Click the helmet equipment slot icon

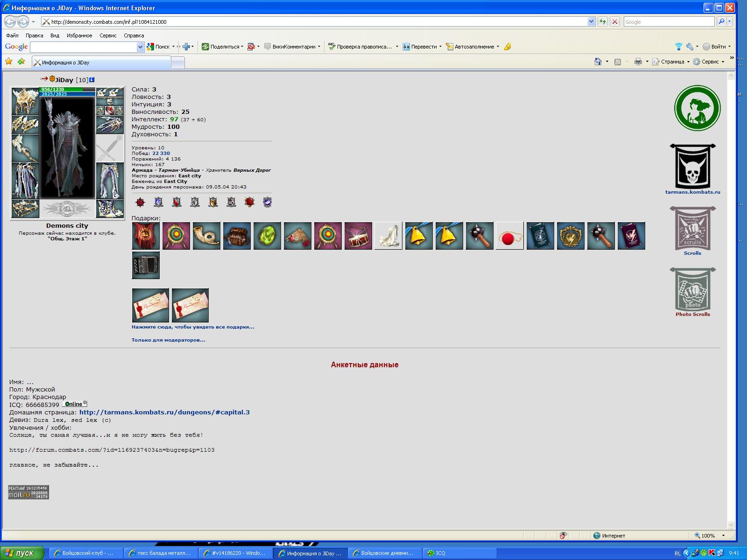coord(25,100)
